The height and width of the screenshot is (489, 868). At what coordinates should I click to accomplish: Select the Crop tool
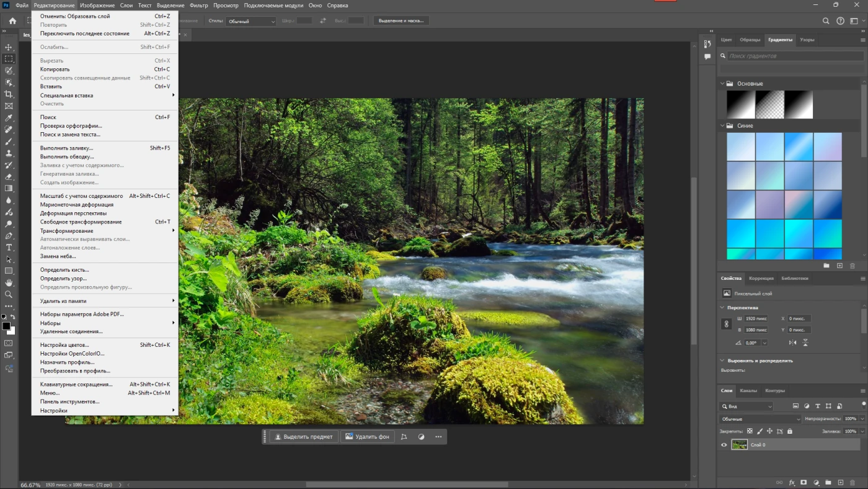pos(9,94)
